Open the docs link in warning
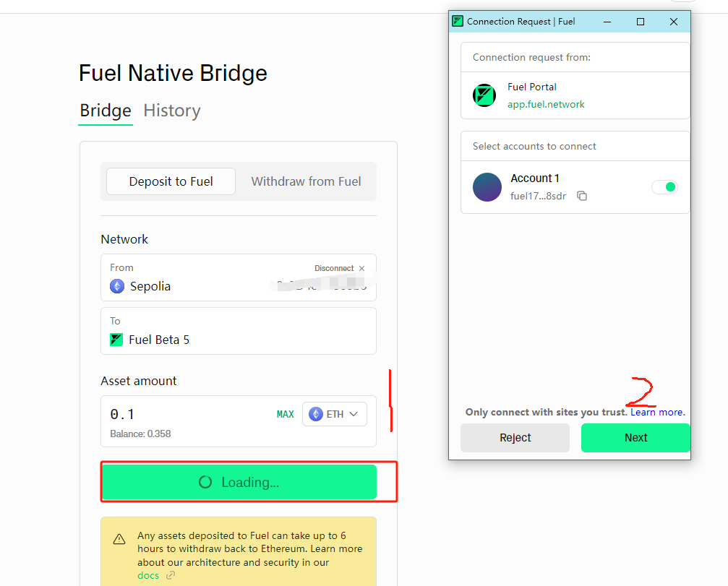This screenshot has width=728, height=586. click(148, 575)
